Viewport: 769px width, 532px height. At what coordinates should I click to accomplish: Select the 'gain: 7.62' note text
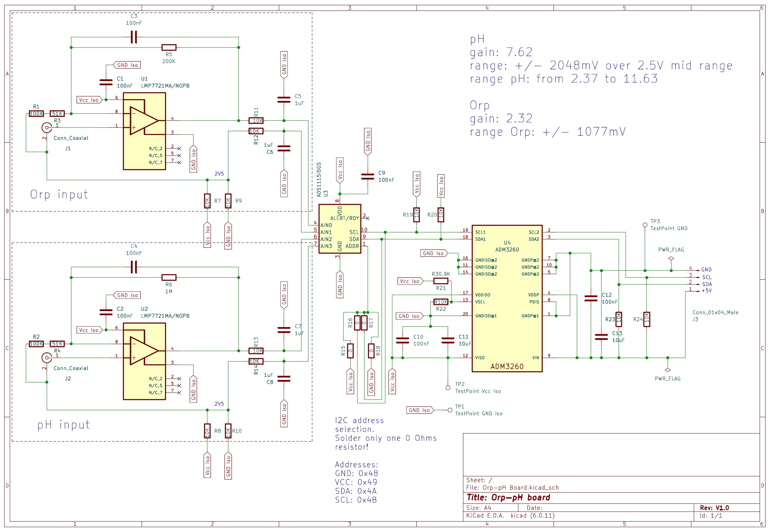501,53
